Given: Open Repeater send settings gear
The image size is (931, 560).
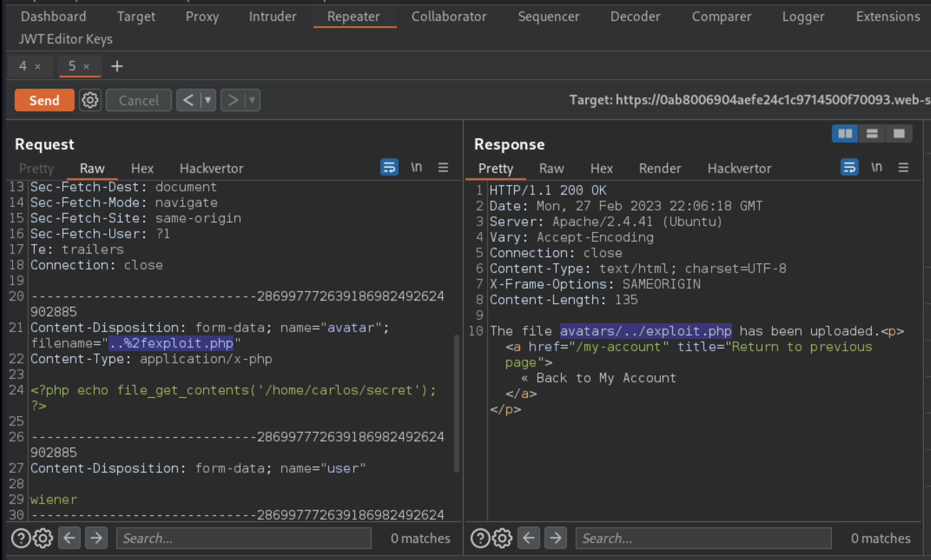Looking at the screenshot, I should [x=90, y=100].
